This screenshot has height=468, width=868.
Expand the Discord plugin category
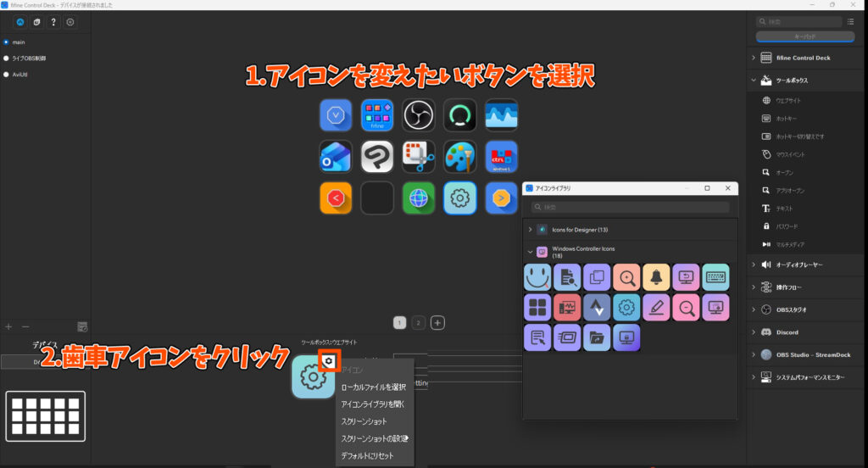753,332
